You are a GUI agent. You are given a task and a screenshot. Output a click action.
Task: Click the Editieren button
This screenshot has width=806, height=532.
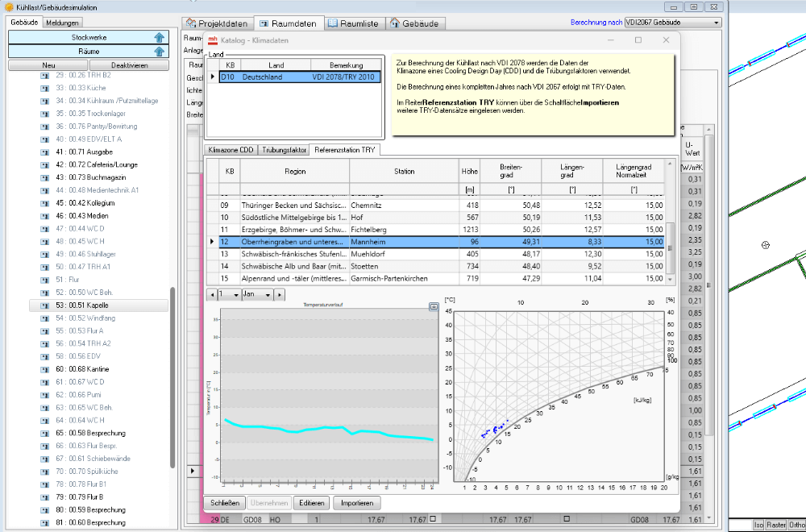tap(310, 503)
